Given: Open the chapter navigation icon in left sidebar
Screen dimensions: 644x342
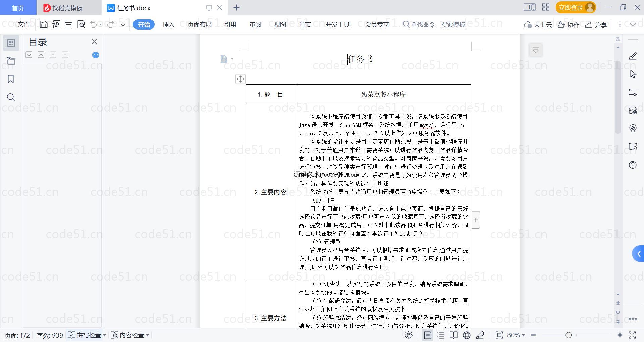Looking at the screenshot, I should point(11,61).
